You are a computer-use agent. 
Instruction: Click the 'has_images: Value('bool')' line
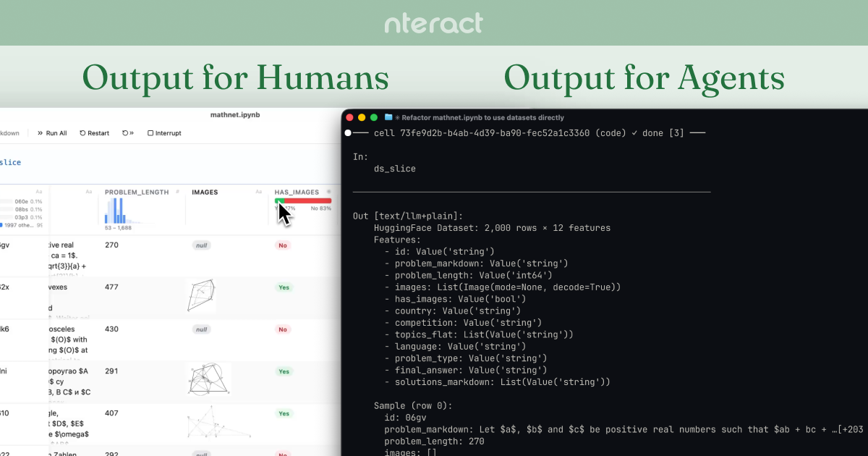tap(455, 299)
